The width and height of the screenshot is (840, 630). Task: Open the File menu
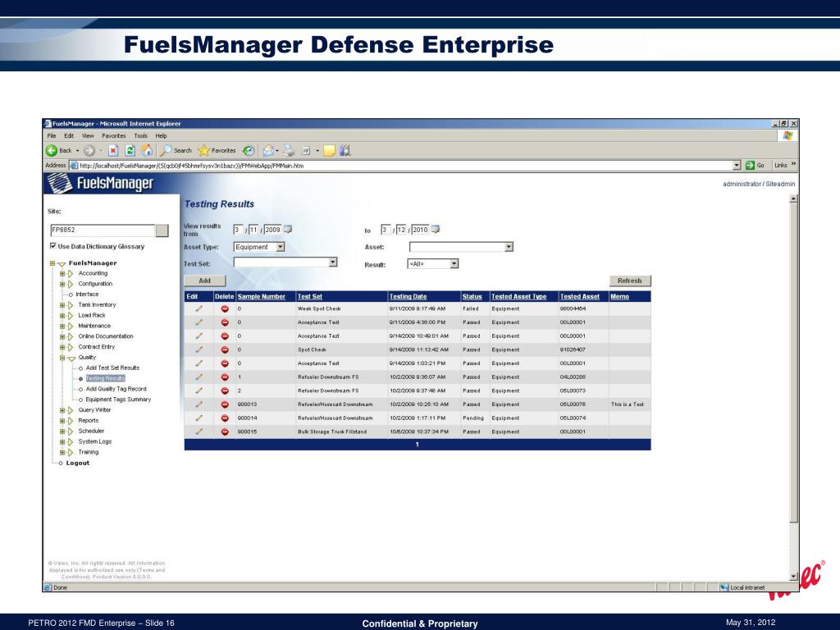coord(52,136)
